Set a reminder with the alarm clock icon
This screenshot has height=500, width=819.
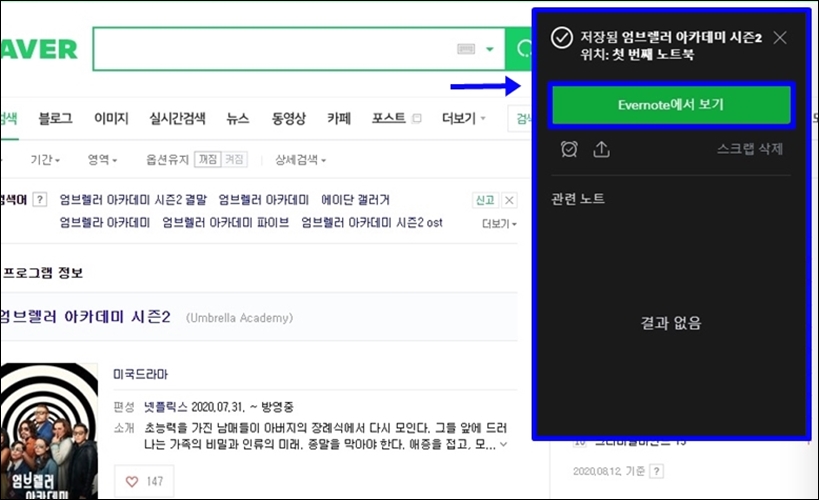pyautogui.click(x=569, y=149)
